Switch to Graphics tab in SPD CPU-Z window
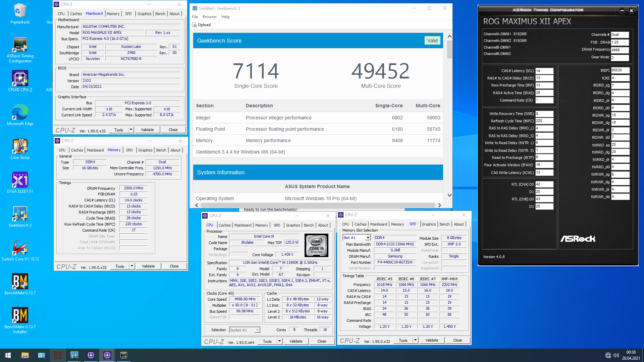644x362 pixels. coord(429,224)
